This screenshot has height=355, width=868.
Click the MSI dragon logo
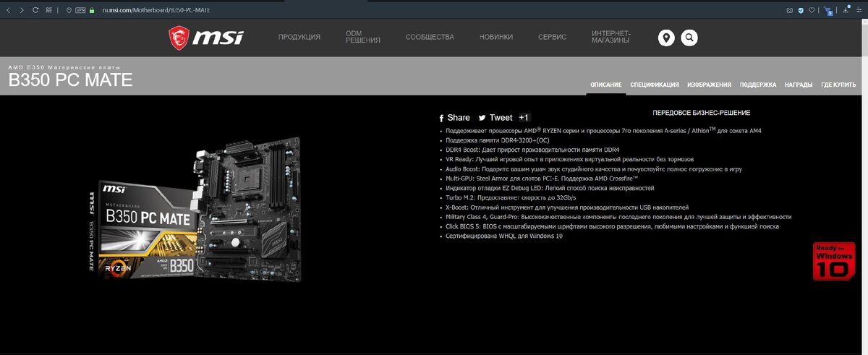click(x=206, y=38)
